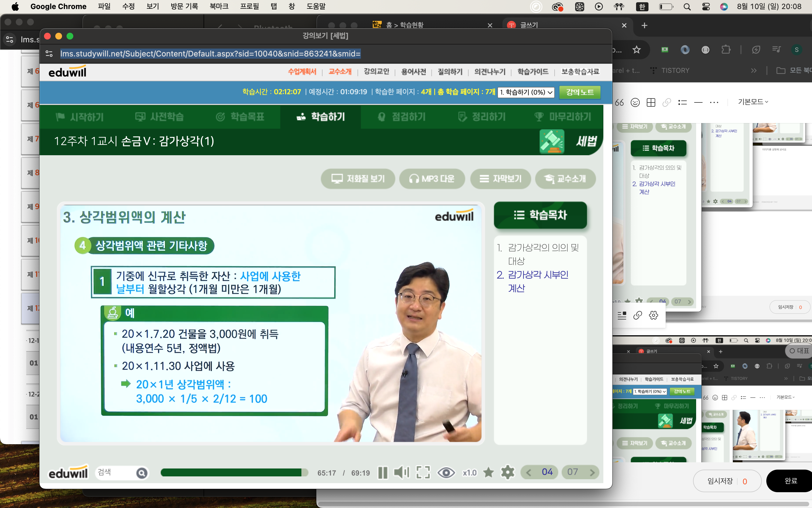The image size is (812, 508).
Task: Switch to the 정리하기 tab
Action: click(x=482, y=117)
